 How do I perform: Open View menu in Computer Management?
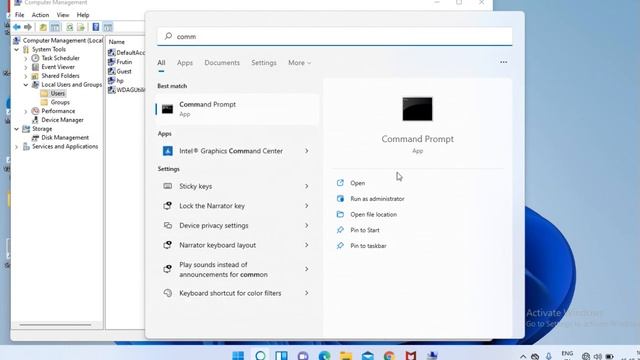pyautogui.click(x=63, y=15)
